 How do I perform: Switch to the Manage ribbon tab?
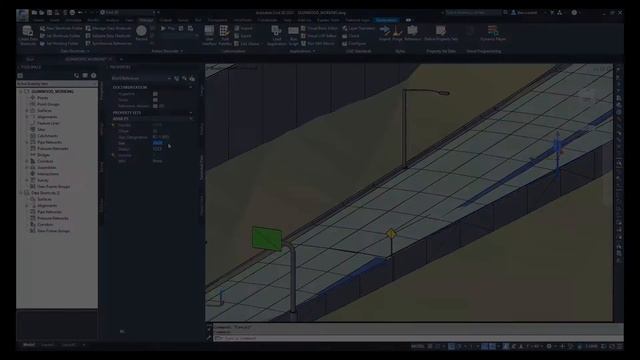[146, 20]
